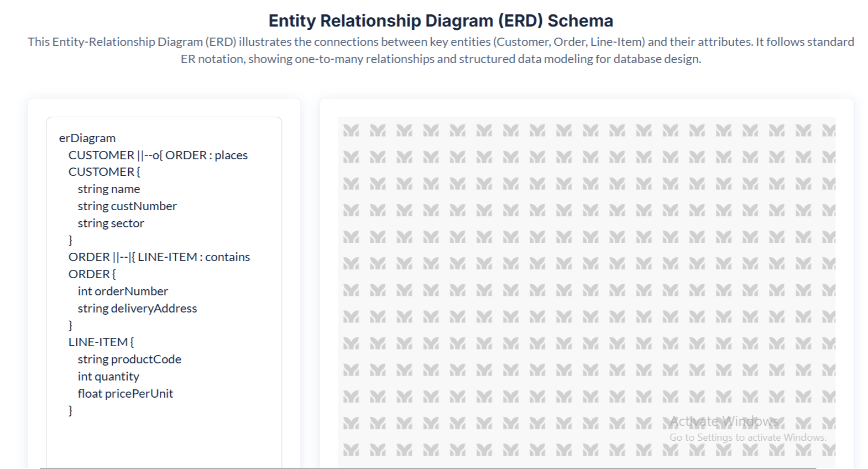Click the watermarked diagram preview pane
The height and width of the screenshot is (469, 868).
pyautogui.click(x=586, y=277)
